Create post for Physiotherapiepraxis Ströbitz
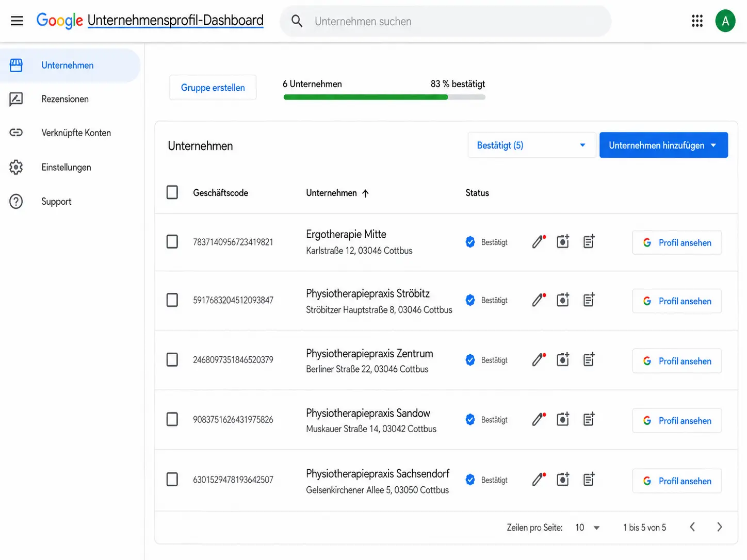The image size is (747, 560). (x=589, y=300)
